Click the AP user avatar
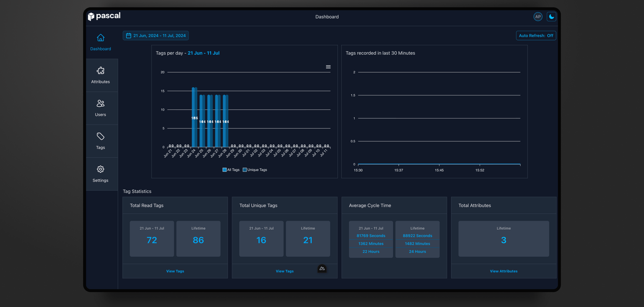The height and width of the screenshot is (307, 644). pos(538,17)
